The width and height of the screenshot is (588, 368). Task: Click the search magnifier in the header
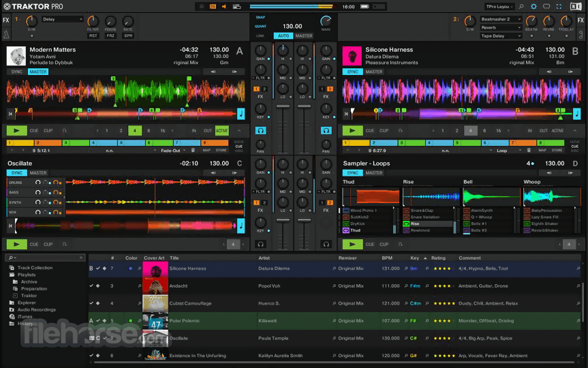[x=521, y=6]
